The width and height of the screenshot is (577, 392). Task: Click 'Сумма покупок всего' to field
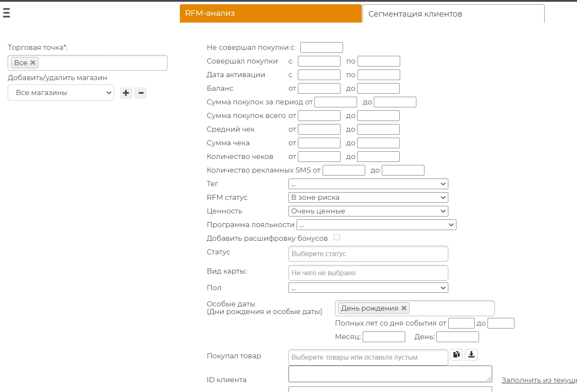pos(378,116)
